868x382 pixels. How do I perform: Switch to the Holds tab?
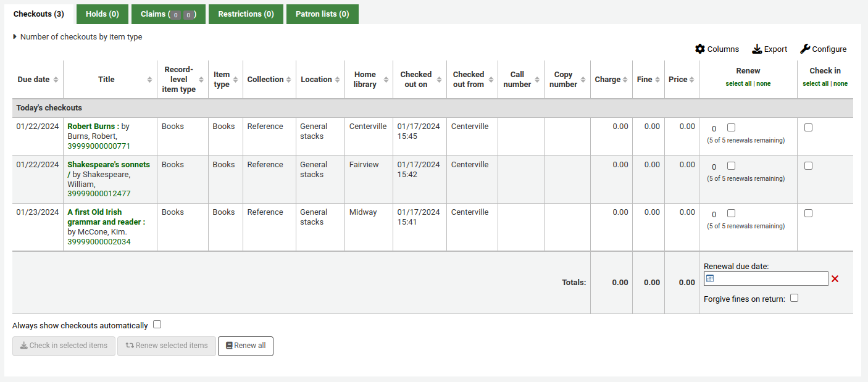pos(102,14)
